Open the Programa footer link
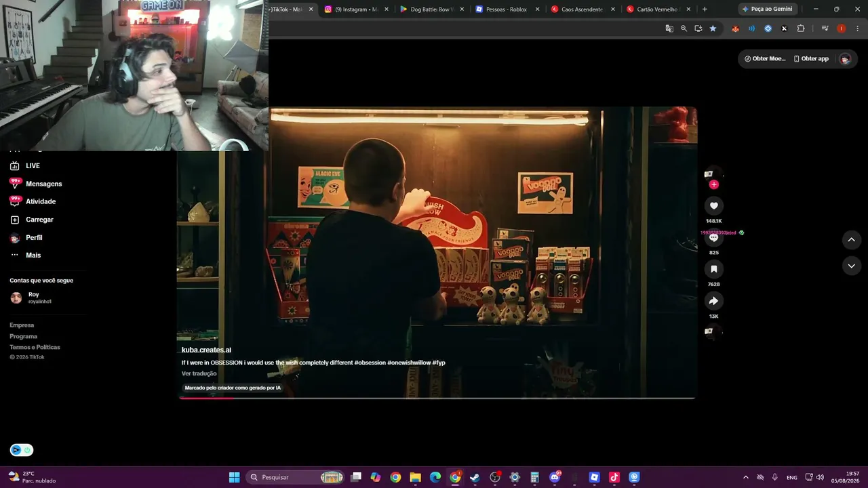Image resolution: width=868 pixels, height=488 pixels. pos(23,336)
